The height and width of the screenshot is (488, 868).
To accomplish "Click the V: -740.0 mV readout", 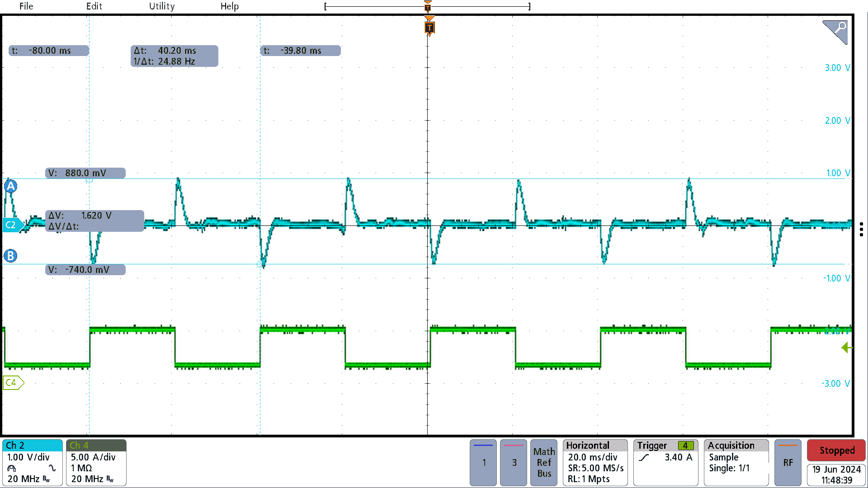I will click(85, 270).
